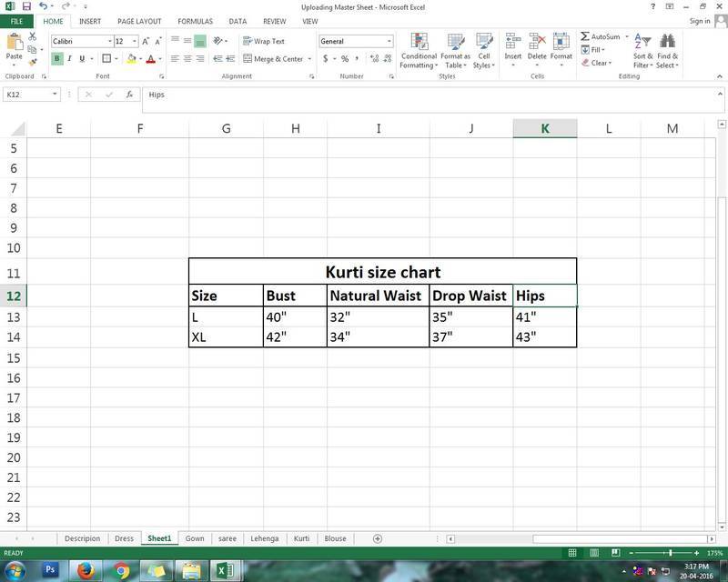Toggle Italic formatting
This screenshot has width=728, height=582.
coord(69,59)
